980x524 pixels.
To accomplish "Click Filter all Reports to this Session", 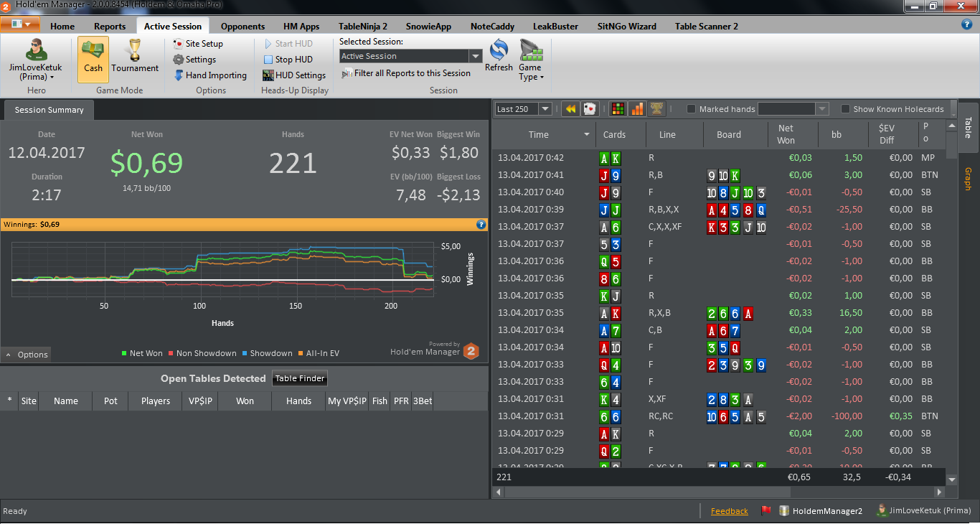I will point(406,73).
